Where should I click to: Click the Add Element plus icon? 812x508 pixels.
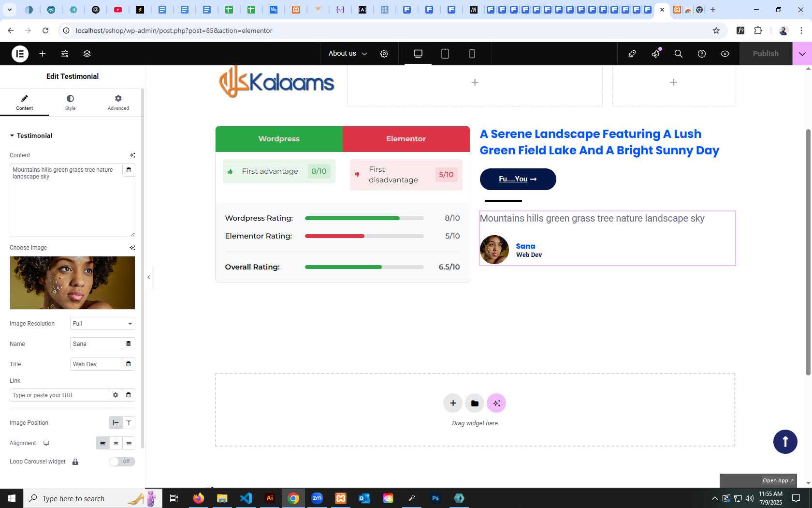[43, 54]
